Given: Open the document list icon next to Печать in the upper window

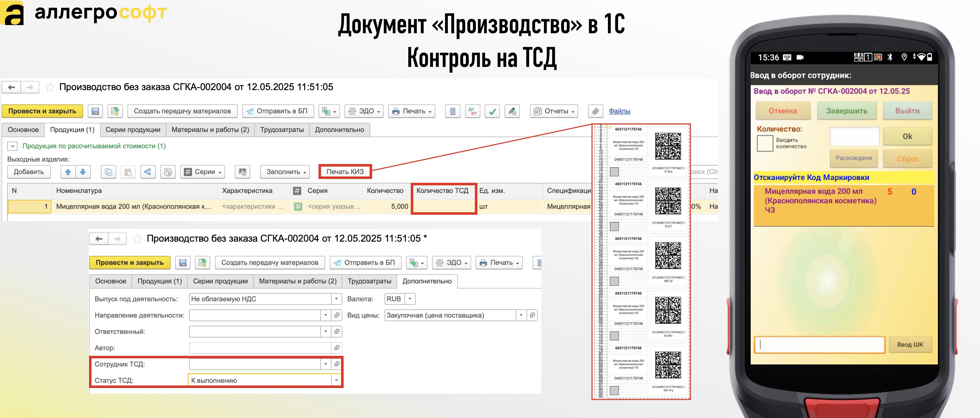Looking at the screenshot, I should click(x=453, y=111).
